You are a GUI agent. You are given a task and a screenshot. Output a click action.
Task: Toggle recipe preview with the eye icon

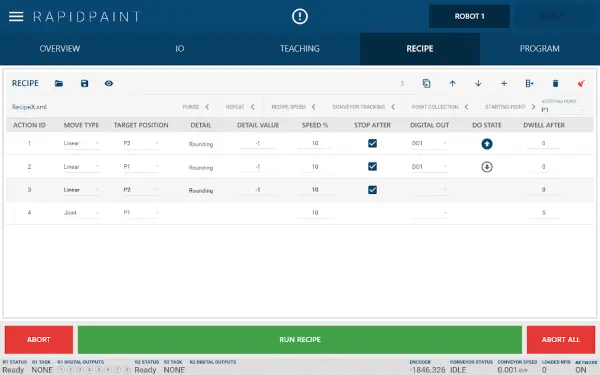tap(109, 83)
